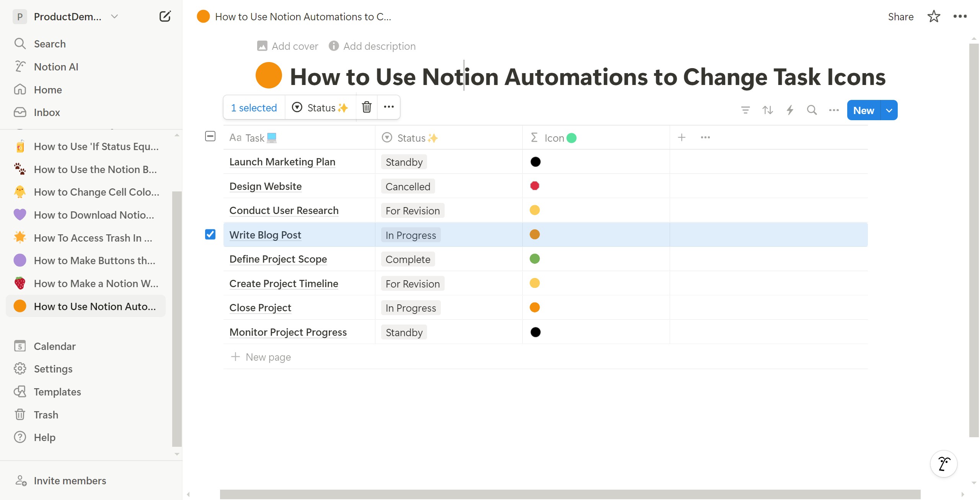
Task: Click the sidebar vertical scrollbar
Action: (177, 319)
